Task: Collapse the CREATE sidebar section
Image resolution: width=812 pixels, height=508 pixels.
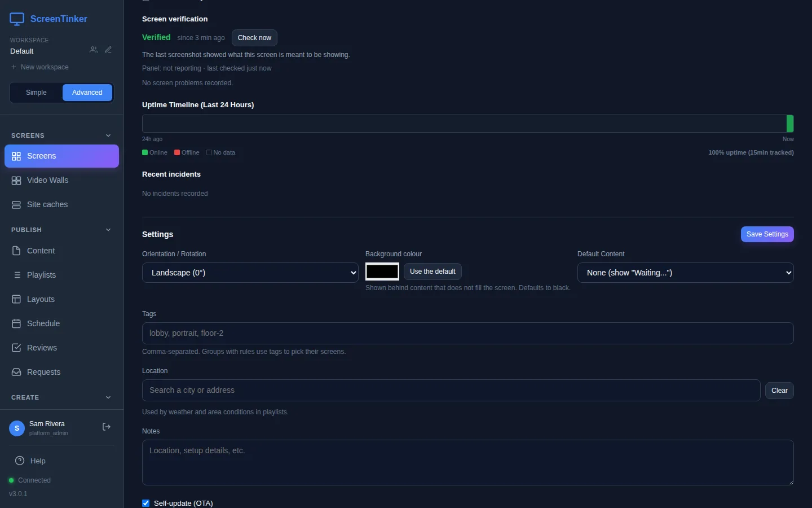Action: coord(108,397)
